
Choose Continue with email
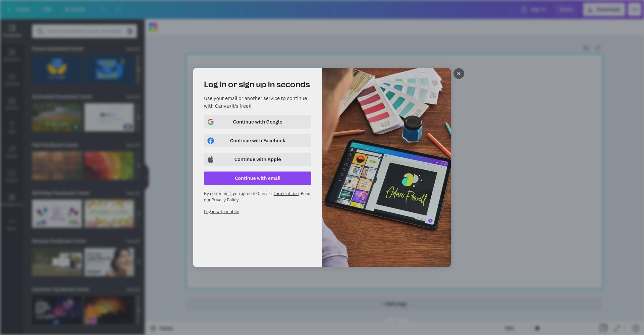click(x=257, y=178)
